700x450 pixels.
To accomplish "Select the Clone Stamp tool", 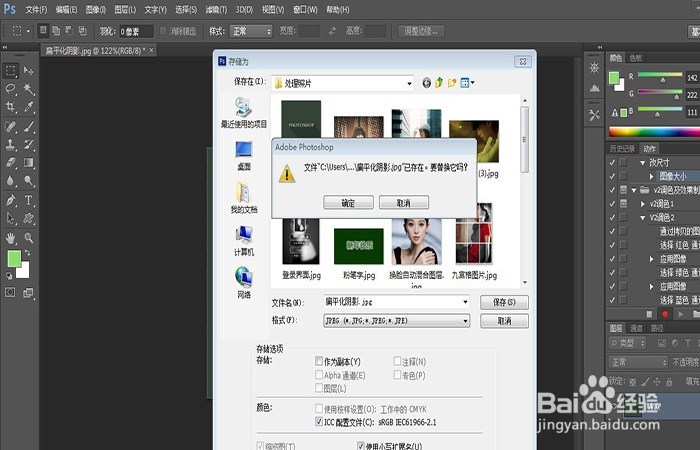I will (10, 144).
